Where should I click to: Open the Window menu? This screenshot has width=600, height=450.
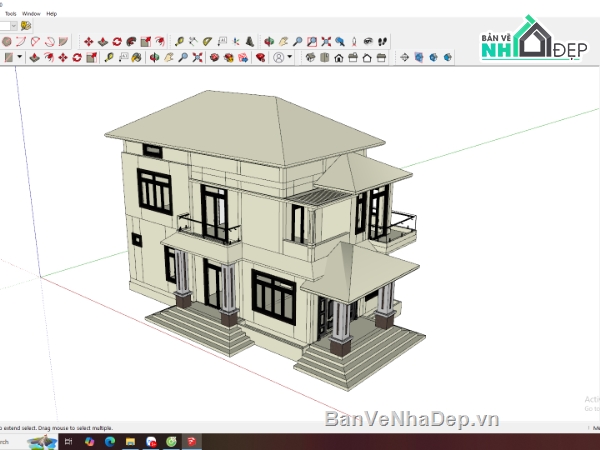[x=31, y=14]
